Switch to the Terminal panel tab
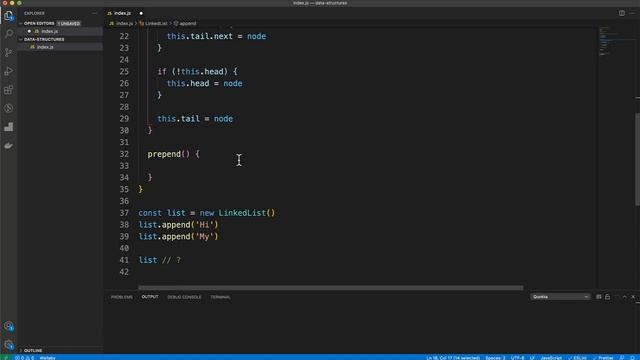This screenshot has height=360, width=640. click(x=220, y=297)
